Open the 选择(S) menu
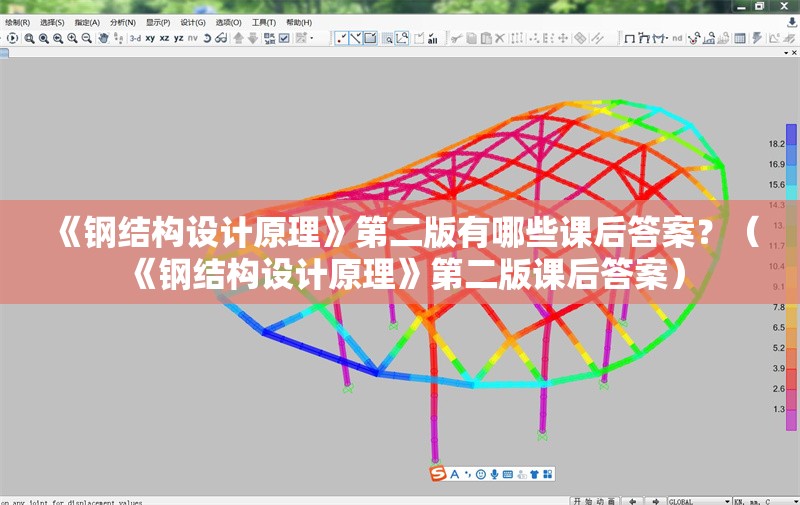 [x=52, y=22]
